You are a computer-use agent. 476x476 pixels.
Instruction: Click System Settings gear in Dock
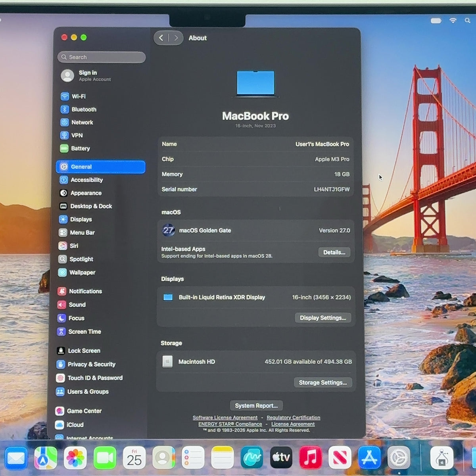click(399, 458)
